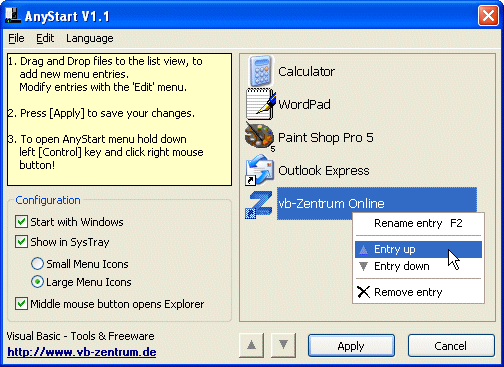
Task: Select the Outlook Express entry text
Action: pyautogui.click(x=324, y=170)
